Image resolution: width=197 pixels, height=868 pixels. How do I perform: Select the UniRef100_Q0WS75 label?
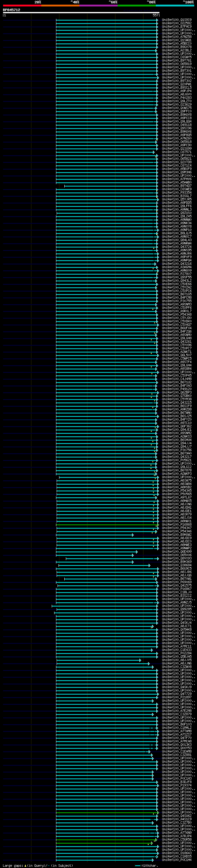pos(177,108)
